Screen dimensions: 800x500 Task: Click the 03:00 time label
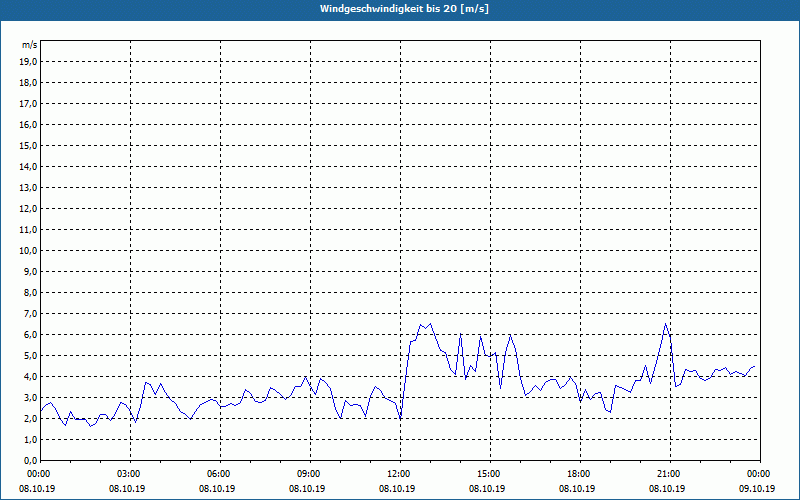coord(131,474)
